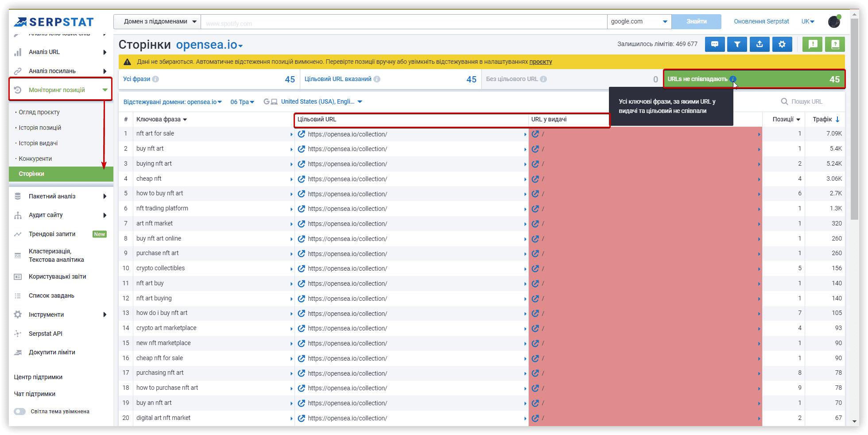Image resolution: width=868 pixels, height=435 pixels.
Task: Open SERP URL link icon for nft trading platform
Action: point(535,209)
